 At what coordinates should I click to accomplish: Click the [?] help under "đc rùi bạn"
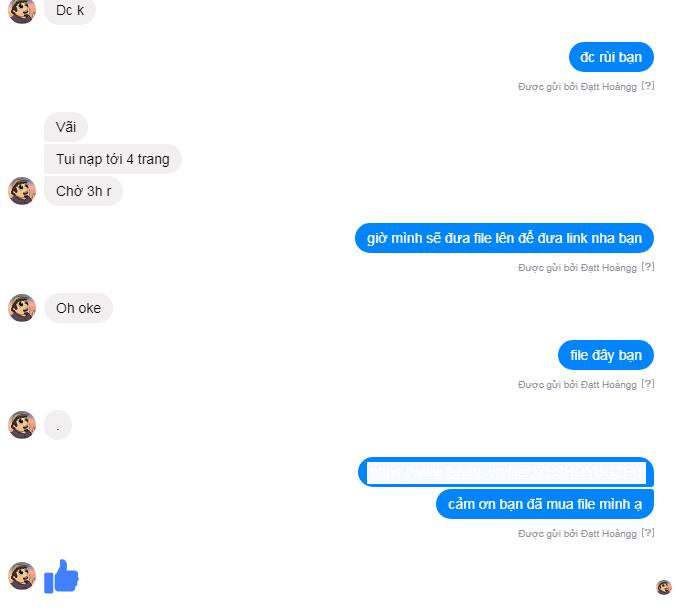click(x=648, y=86)
